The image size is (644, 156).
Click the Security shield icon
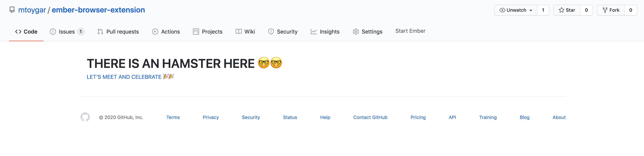pos(271,32)
